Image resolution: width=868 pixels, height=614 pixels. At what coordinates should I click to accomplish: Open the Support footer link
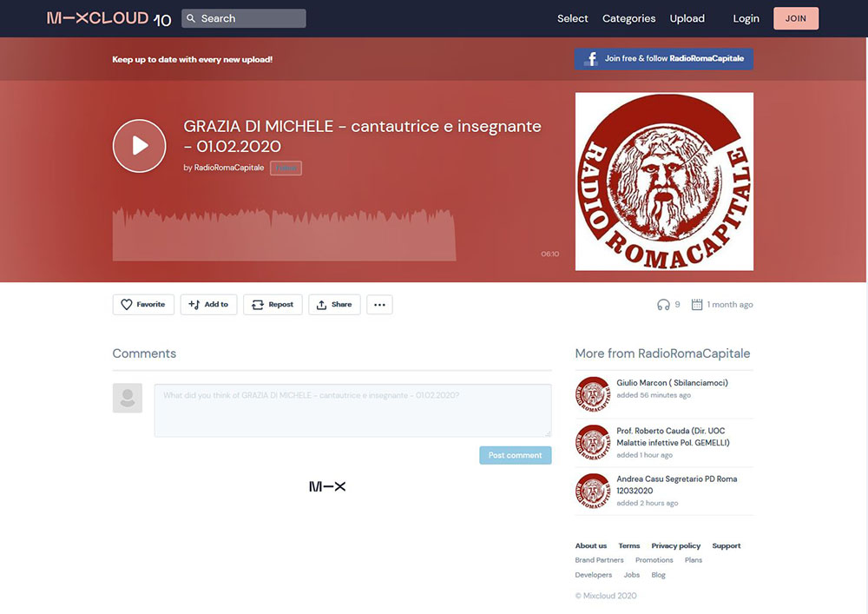coord(727,546)
